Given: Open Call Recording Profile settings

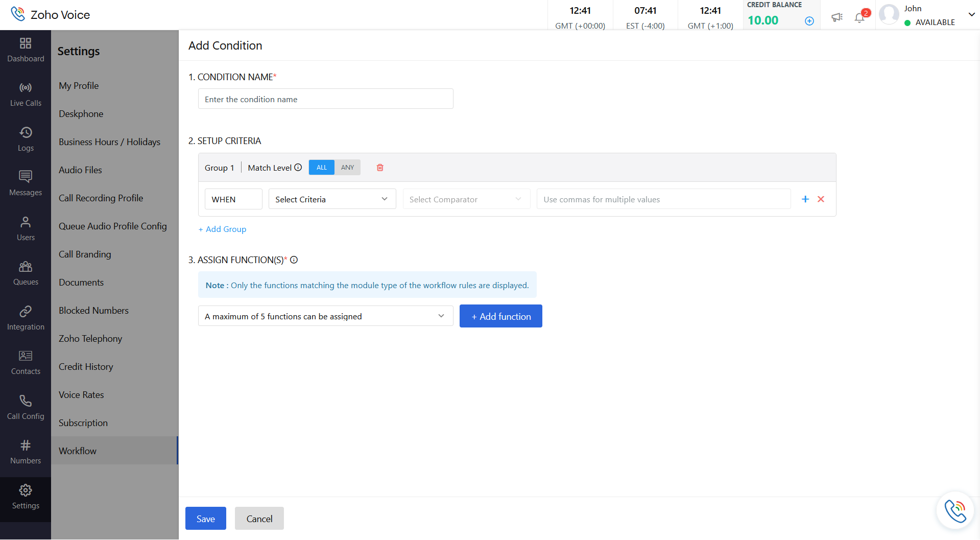Looking at the screenshot, I should pos(101,198).
